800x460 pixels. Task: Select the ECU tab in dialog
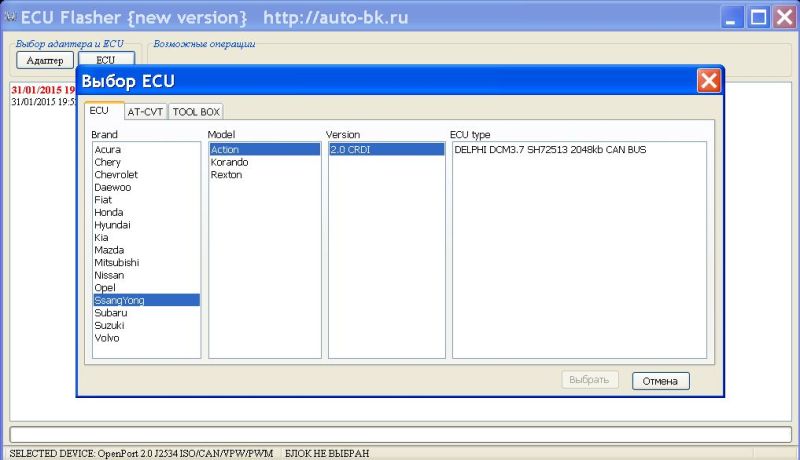[x=99, y=111]
